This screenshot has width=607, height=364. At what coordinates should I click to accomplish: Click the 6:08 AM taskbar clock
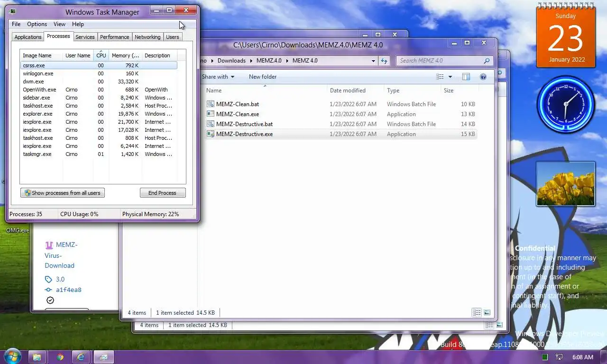tap(582, 357)
